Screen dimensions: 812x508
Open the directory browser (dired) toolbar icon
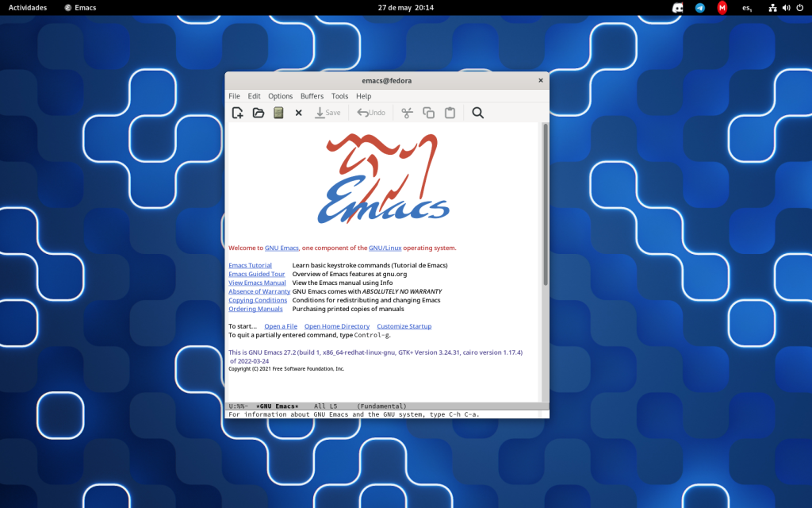[x=278, y=112]
